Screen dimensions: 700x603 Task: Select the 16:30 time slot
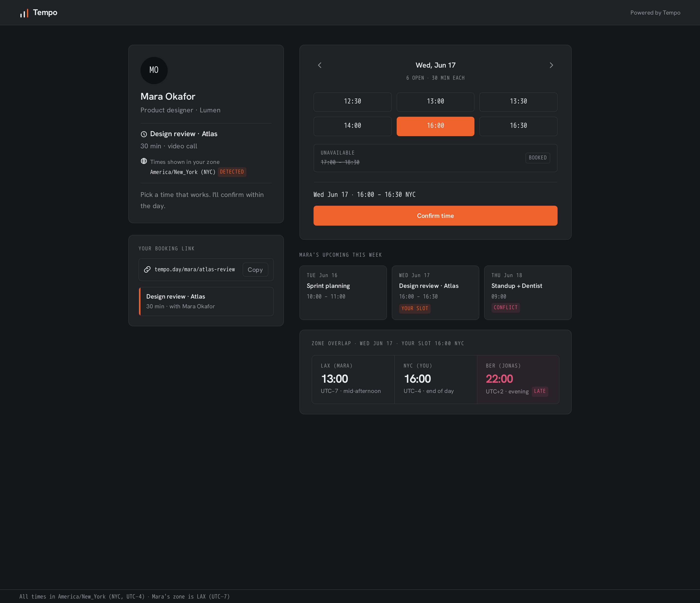pyautogui.click(x=518, y=126)
